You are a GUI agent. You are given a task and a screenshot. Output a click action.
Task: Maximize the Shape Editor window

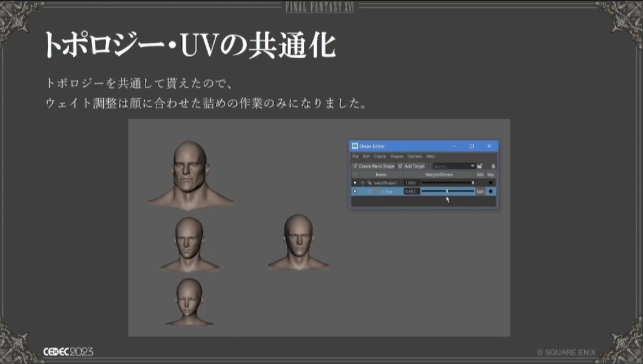pyautogui.click(x=471, y=146)
